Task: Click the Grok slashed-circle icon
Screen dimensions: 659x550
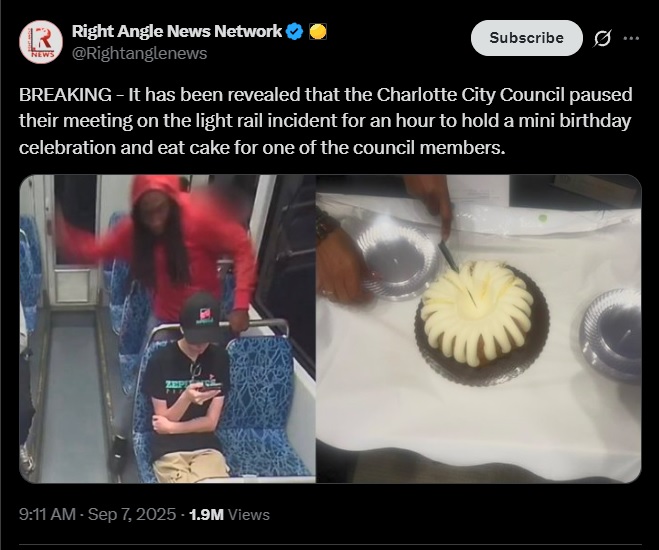Action: [x=602, y=38]
